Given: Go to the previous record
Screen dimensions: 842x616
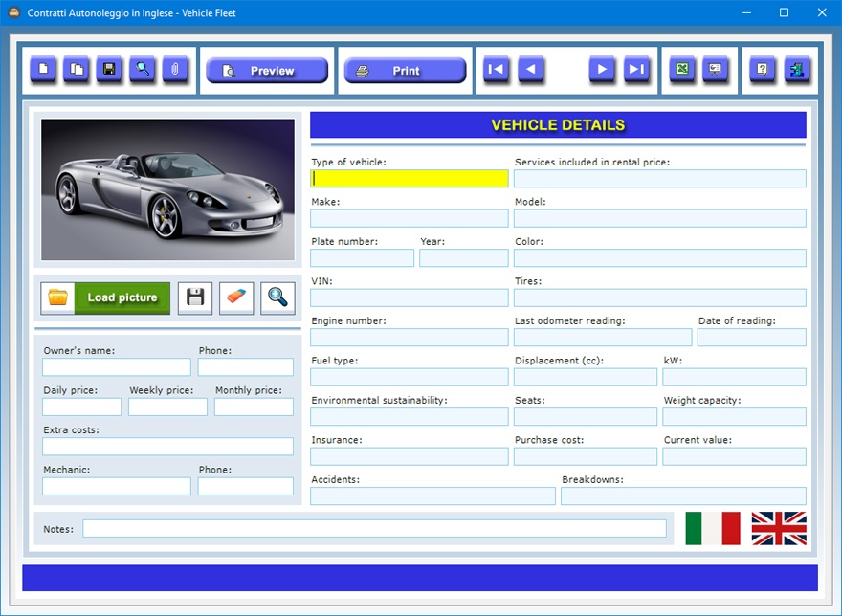Looking at the screenshot, I should coord(531,70).
